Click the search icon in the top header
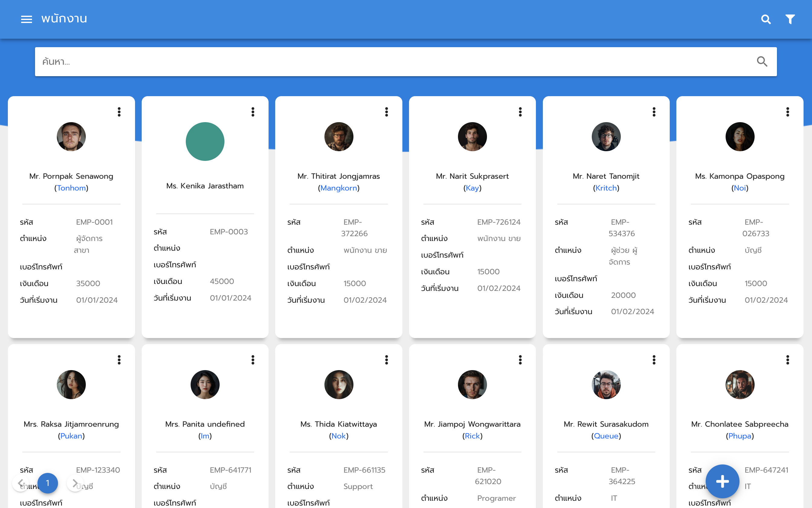This screenshot has height=508, width=812. (766, 19)
